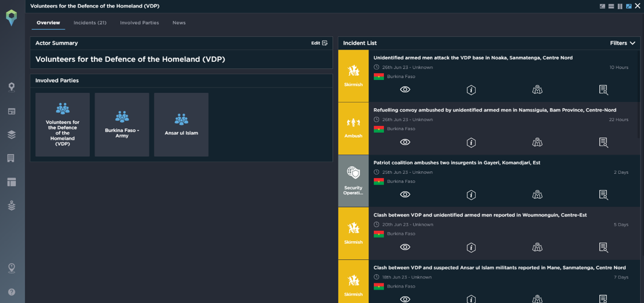The width and height of the screenshot is (644, 303).
Task: Open the map pin sidebar icon
Action: [12, 87]
